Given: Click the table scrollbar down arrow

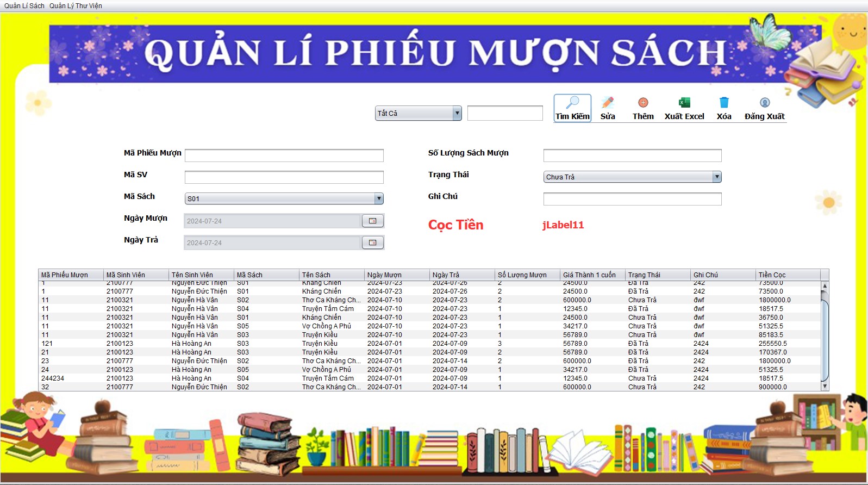Looking at the screenshot, I should (825, 386).
